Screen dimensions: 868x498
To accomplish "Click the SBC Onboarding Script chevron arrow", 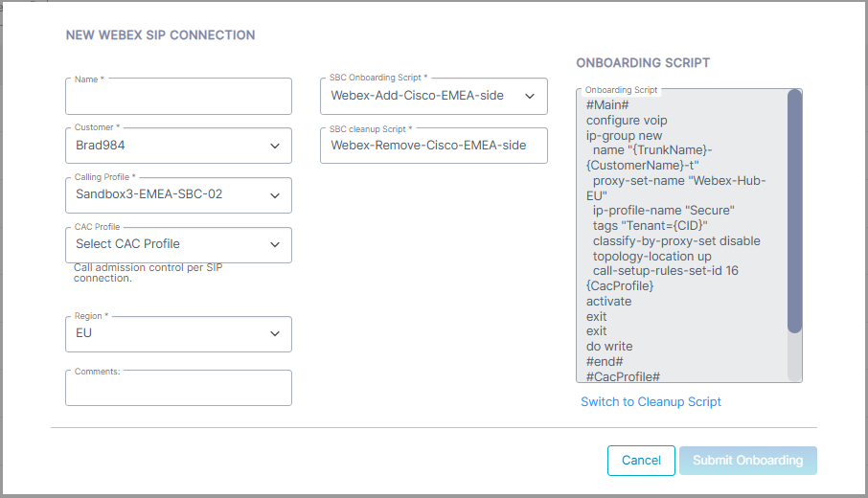I will point(529,96).
